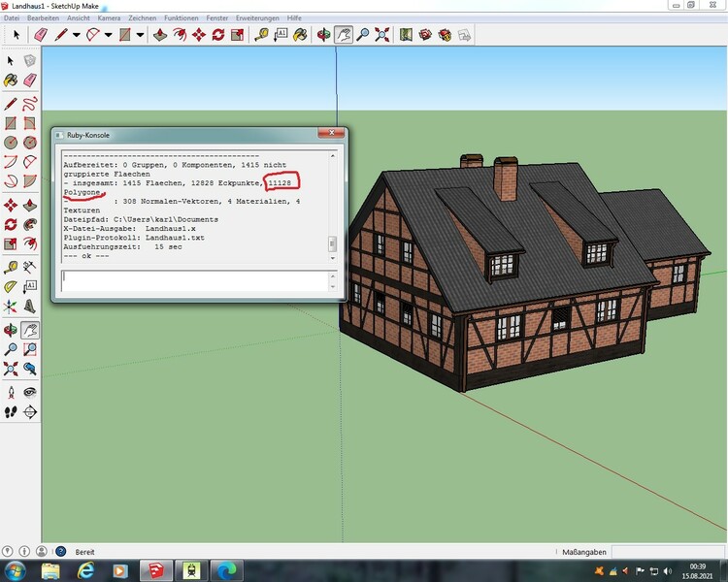Expand the arc tool dropdown arrow
The width and height of the screenshot is (728, 582).
click(108, 35)
